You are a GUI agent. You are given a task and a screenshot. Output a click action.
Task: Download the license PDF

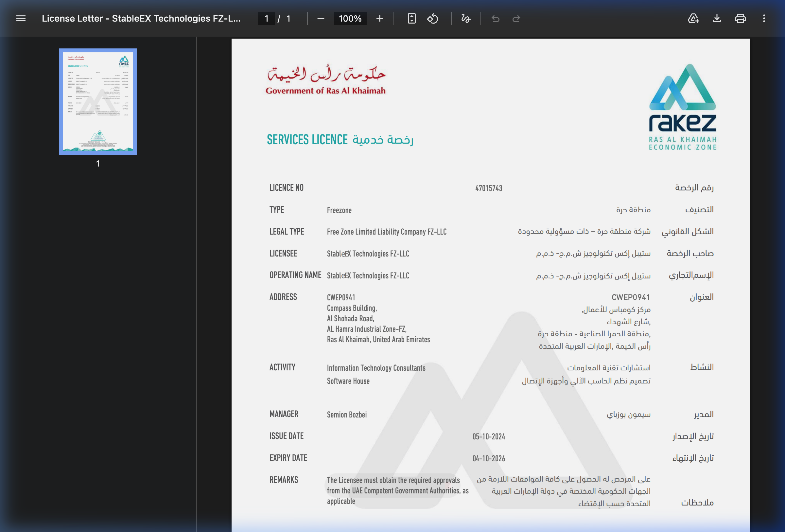coord(717,19)
